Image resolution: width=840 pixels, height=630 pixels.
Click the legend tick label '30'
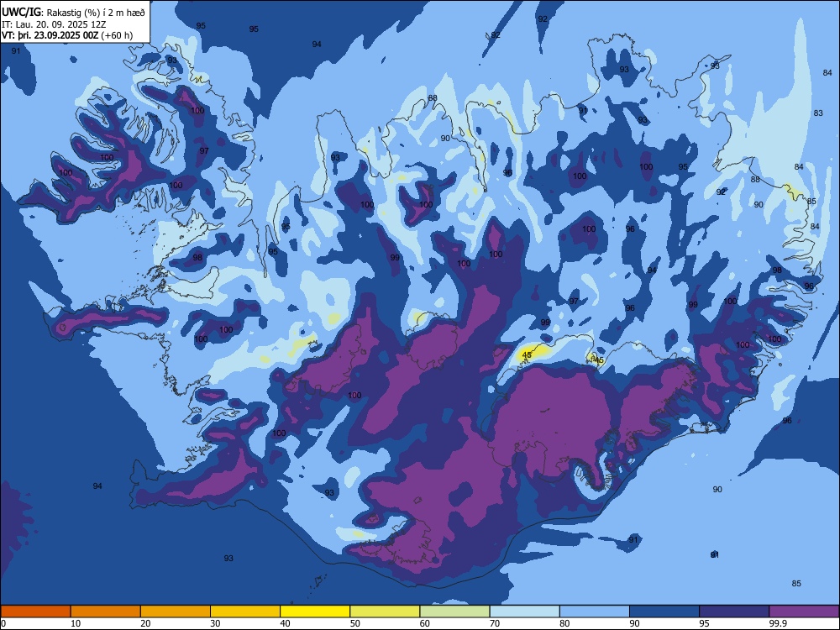[x=215, y=623]
